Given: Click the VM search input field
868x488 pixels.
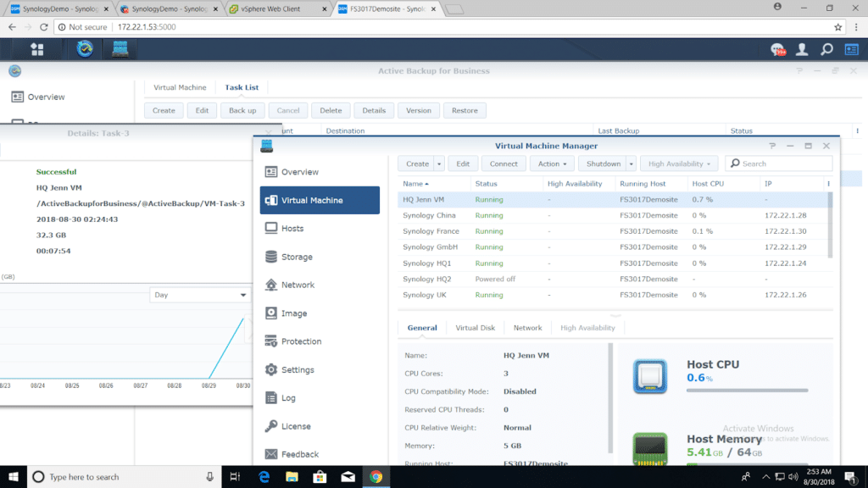Looking at the screenshot, I should pyautogui.click(x=784, y=164).
